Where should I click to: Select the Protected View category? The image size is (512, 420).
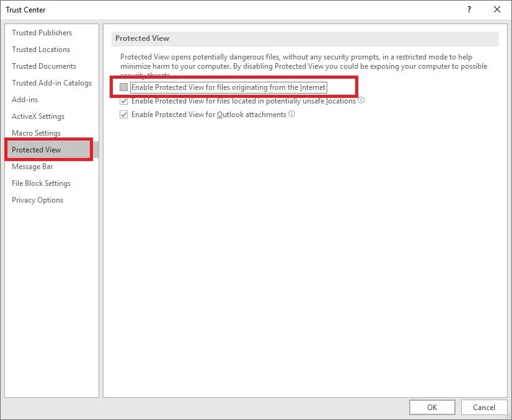35,149
